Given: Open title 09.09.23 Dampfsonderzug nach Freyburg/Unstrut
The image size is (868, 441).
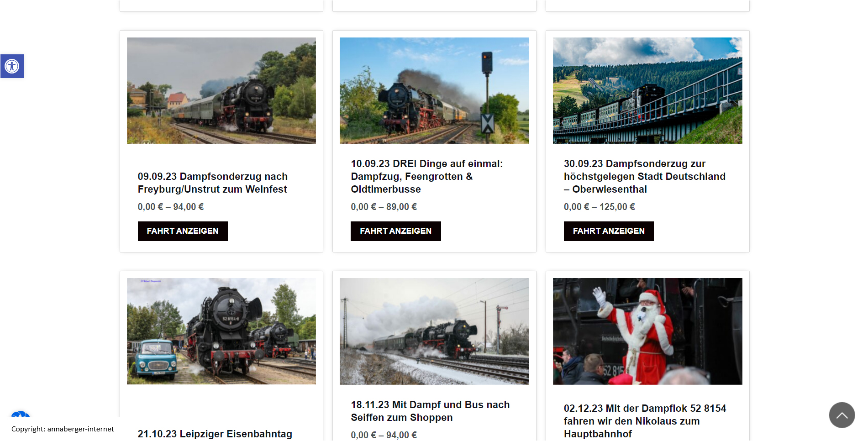Looking at the screenshot, I should pyautogui.click(x=213, y=183).
